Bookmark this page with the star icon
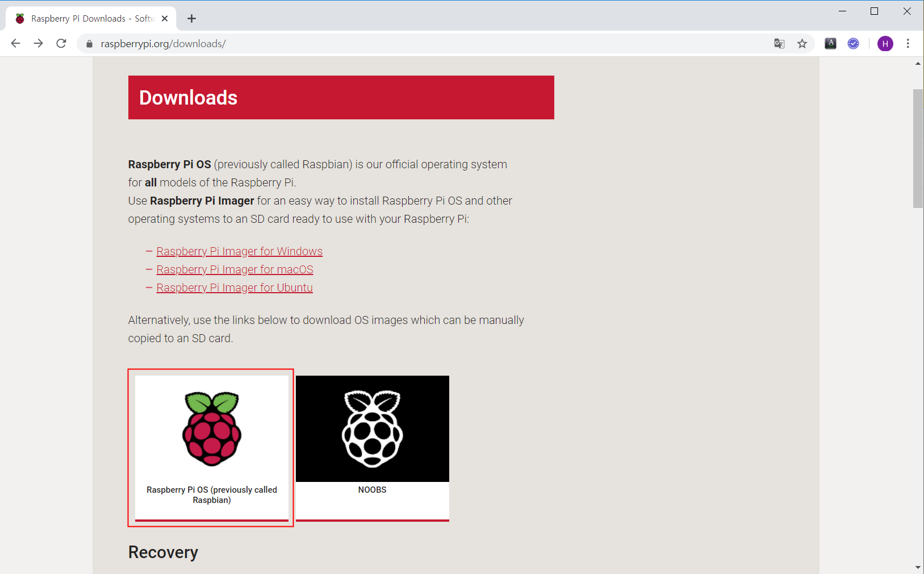Image resolution: width=924 pixels, height=574 pixels. [802, 44]
